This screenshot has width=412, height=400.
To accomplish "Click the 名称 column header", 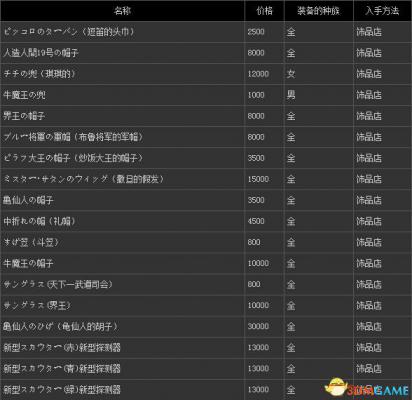I will [122, 11].
